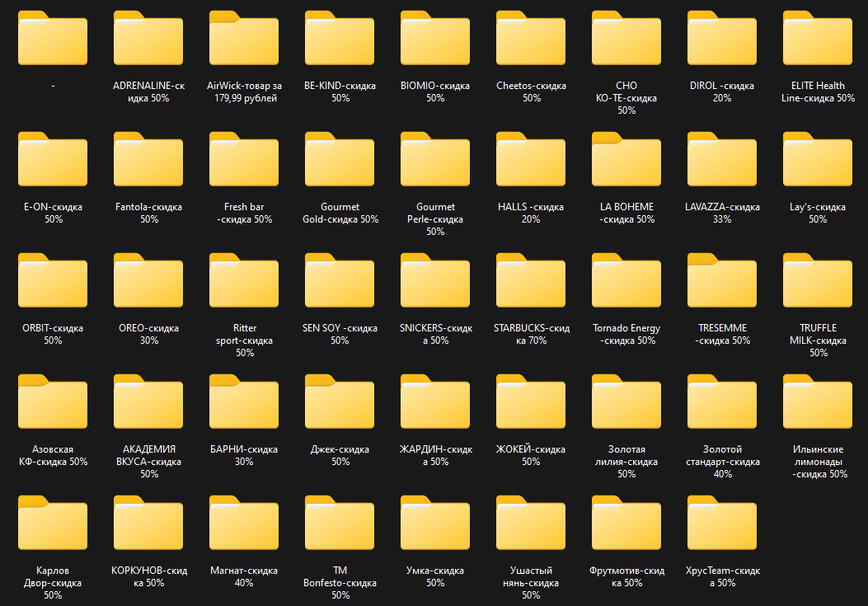Click the CHO KO-TE-скидка 50% folder
The width and height of the screenshot is (868, 606).
[626, 38]
